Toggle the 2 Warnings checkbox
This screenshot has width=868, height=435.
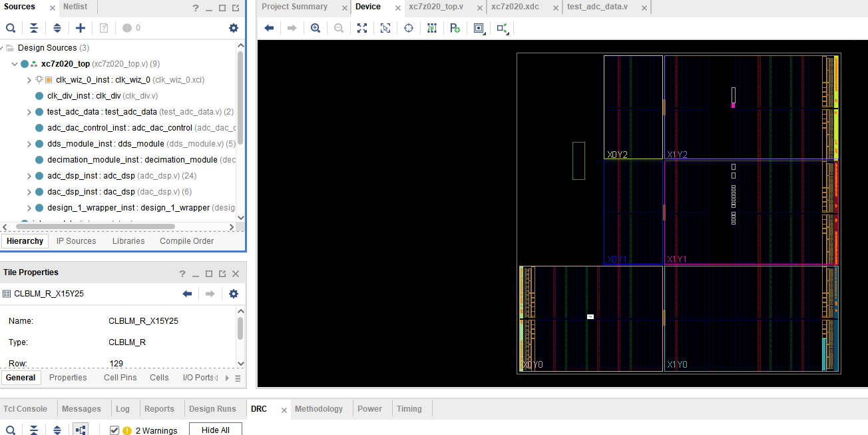coord(114,430)
